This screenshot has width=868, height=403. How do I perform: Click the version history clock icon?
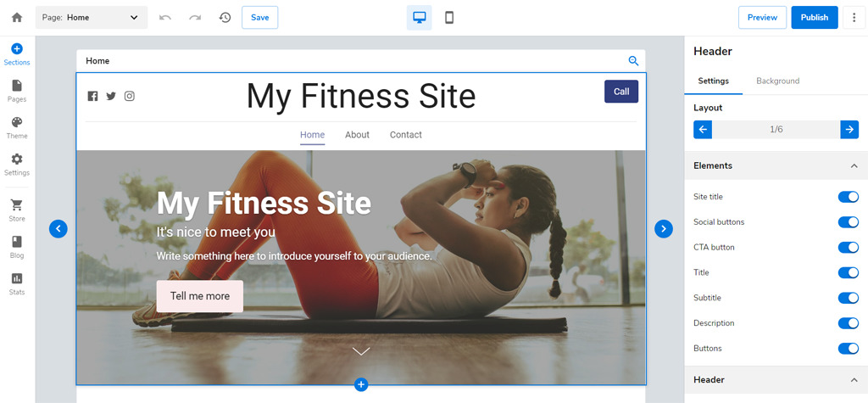point(225,17)
